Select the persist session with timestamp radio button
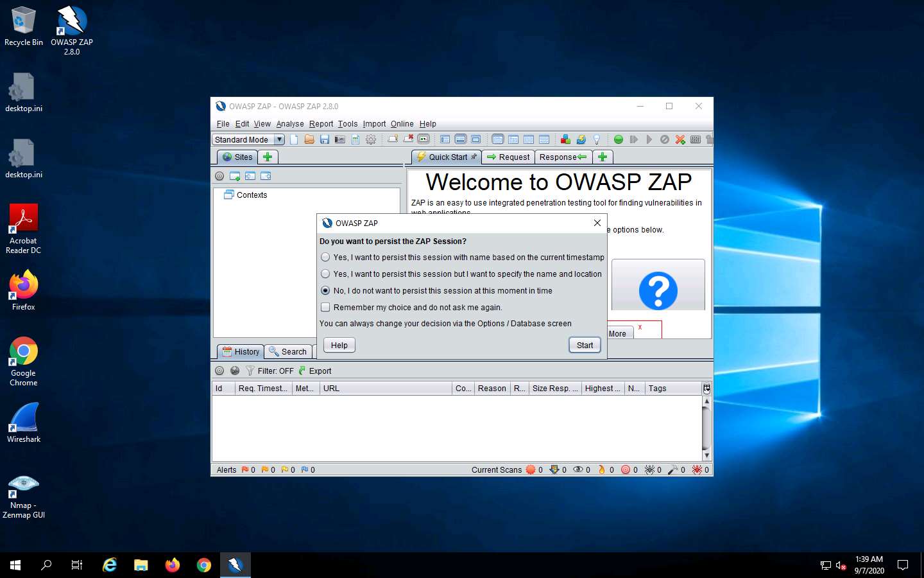This screenshot has width=924, height=578. [x=325, y=257]
